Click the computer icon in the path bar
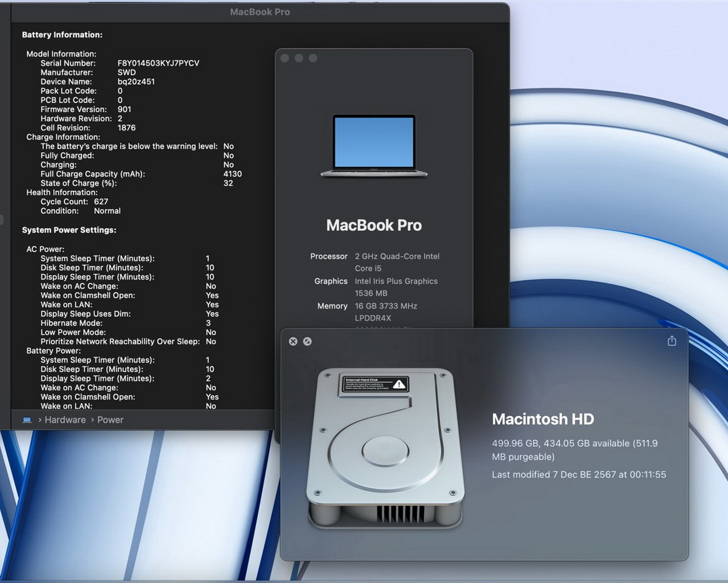 pyautogui.click(x=27, y=420)
